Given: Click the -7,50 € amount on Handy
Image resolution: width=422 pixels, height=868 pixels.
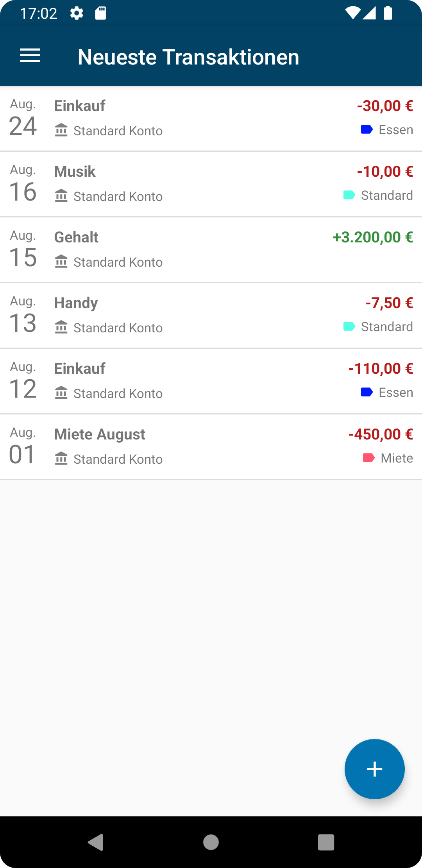Looking at the screenshot, I should click(x=389, y=303).
